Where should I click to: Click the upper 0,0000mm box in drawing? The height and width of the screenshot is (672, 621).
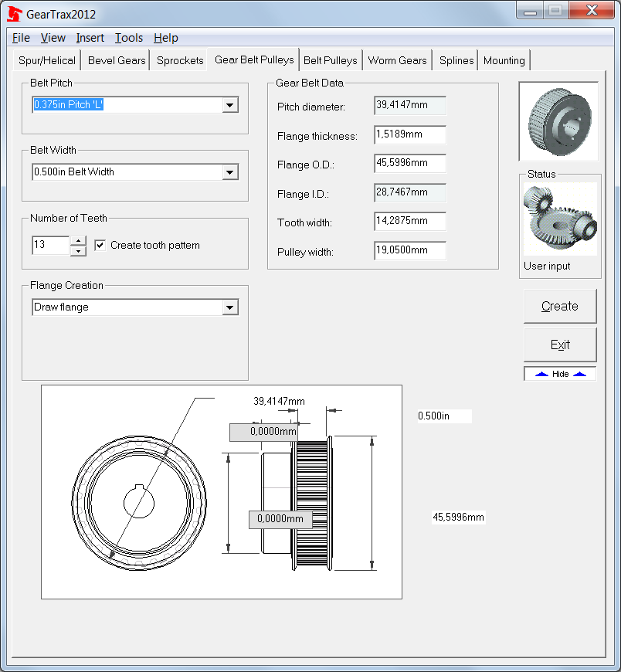[263, 432]
